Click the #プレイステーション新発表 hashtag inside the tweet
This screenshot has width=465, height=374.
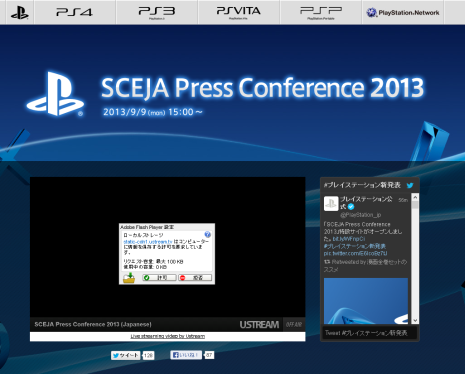tap(355, 246)
